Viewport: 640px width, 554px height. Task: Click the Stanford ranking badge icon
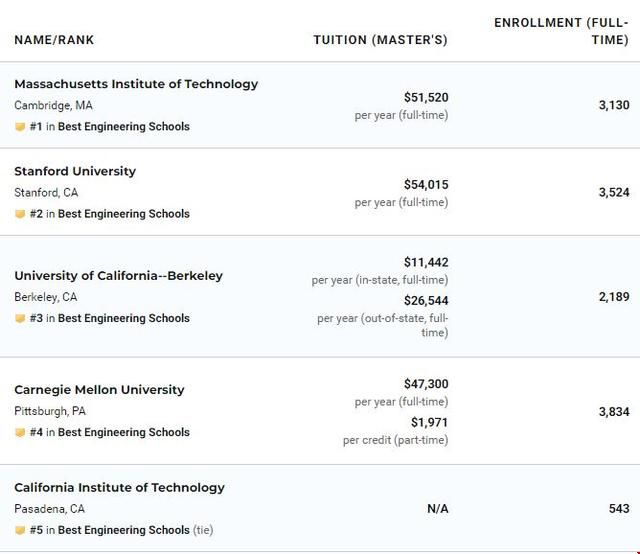point(20,214)
